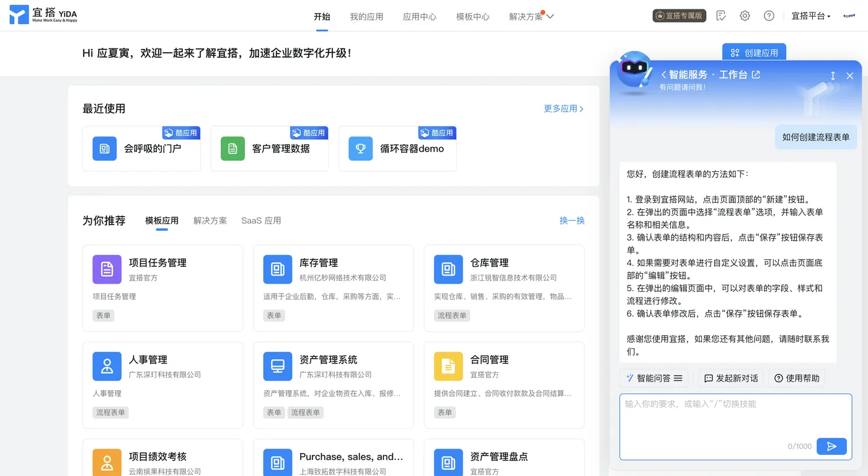The height and width of the screenshot is (476, 868).
Task: Go to 应用中心 tab
Action: (x=420, y=17)
